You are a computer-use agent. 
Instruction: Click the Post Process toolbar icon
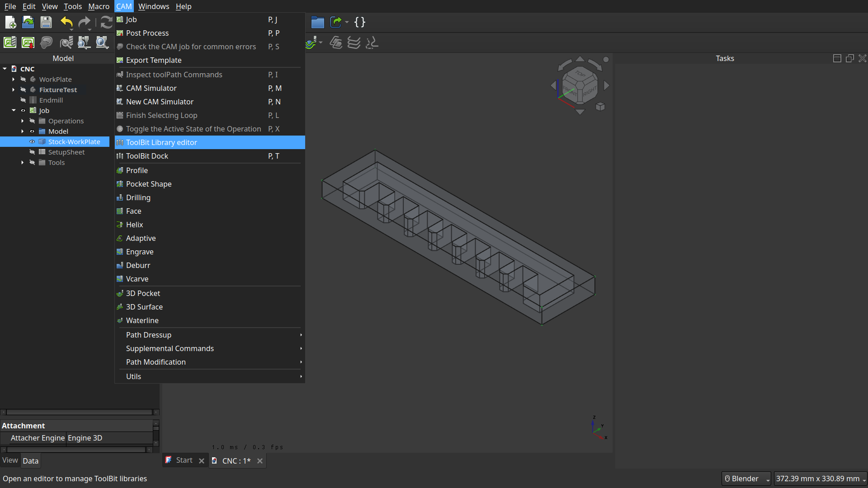[28, 42]
